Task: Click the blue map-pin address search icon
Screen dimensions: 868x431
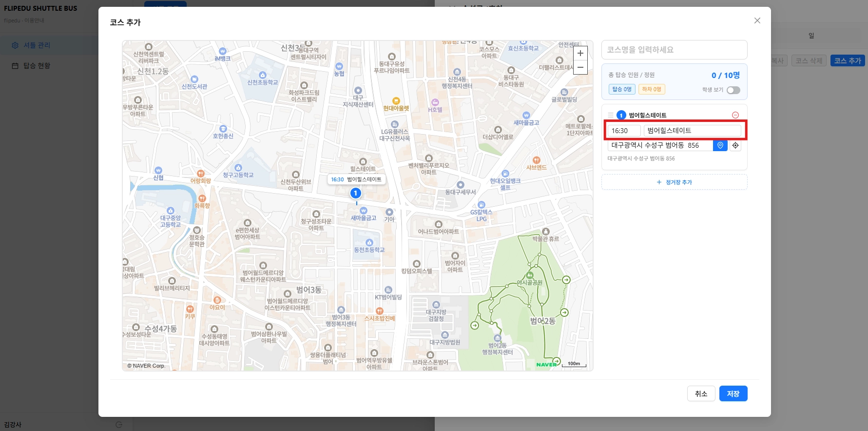Action: point(720,145)
